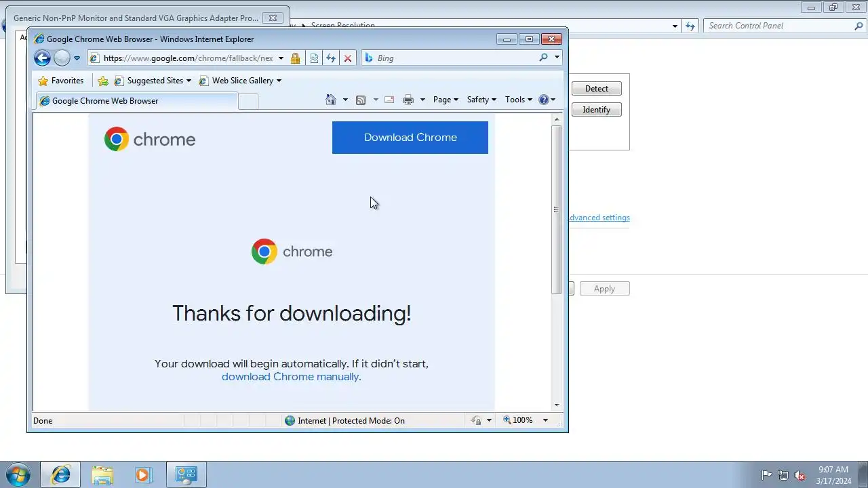Click the Home icon in command bar
This screenshot has height=488, width=868.
click(331, 100)
